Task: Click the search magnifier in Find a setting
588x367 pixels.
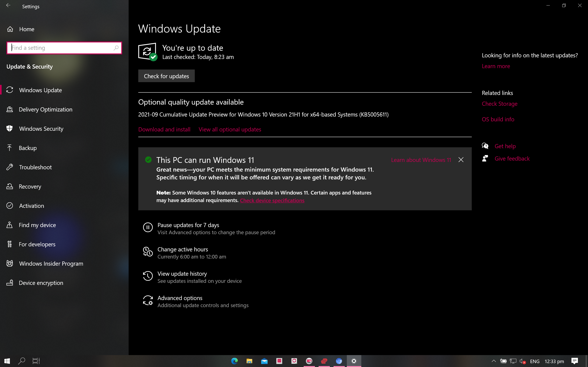Action: tap(116, 48)
